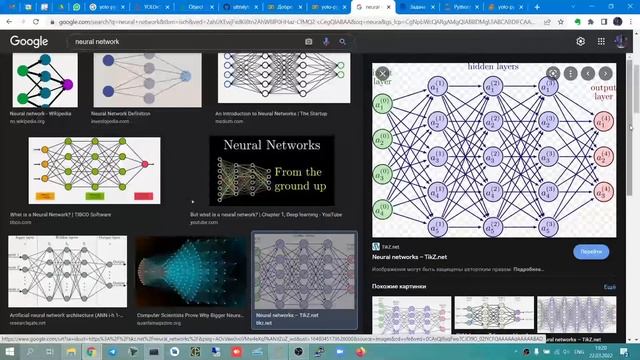
Task: Open the large neural network preview image
Action: [494, 150]
